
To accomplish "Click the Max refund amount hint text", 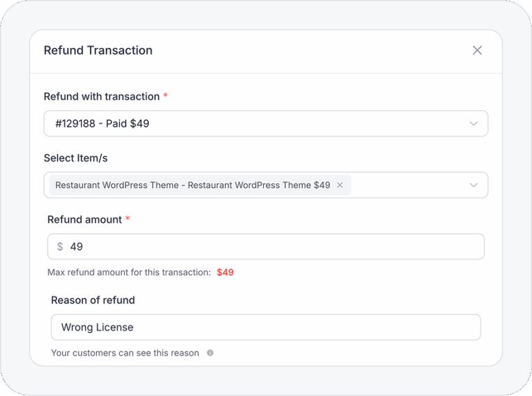I will pos(129,273).
